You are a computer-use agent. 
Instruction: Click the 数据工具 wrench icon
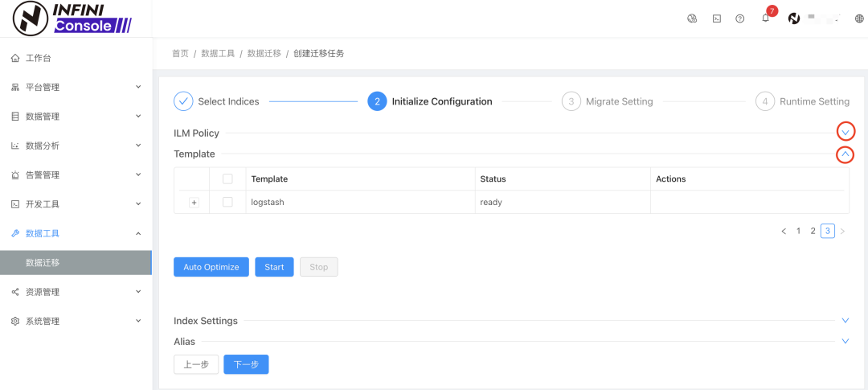15,233
